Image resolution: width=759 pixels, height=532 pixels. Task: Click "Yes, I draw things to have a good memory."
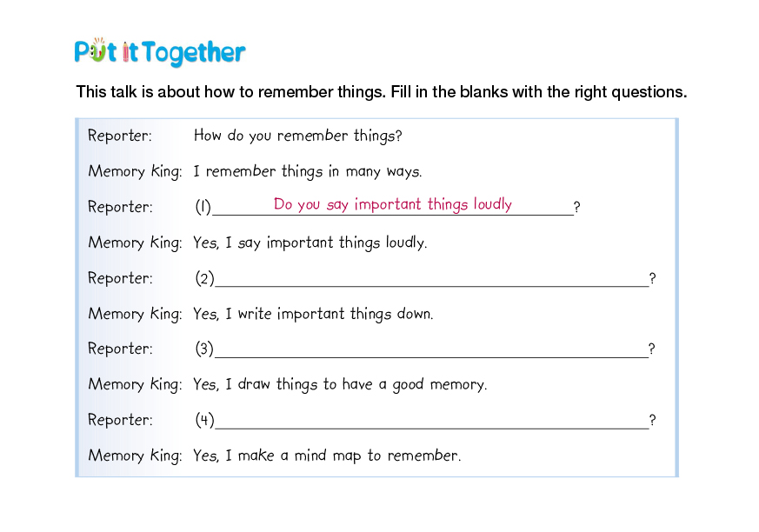tap(340, 384)
